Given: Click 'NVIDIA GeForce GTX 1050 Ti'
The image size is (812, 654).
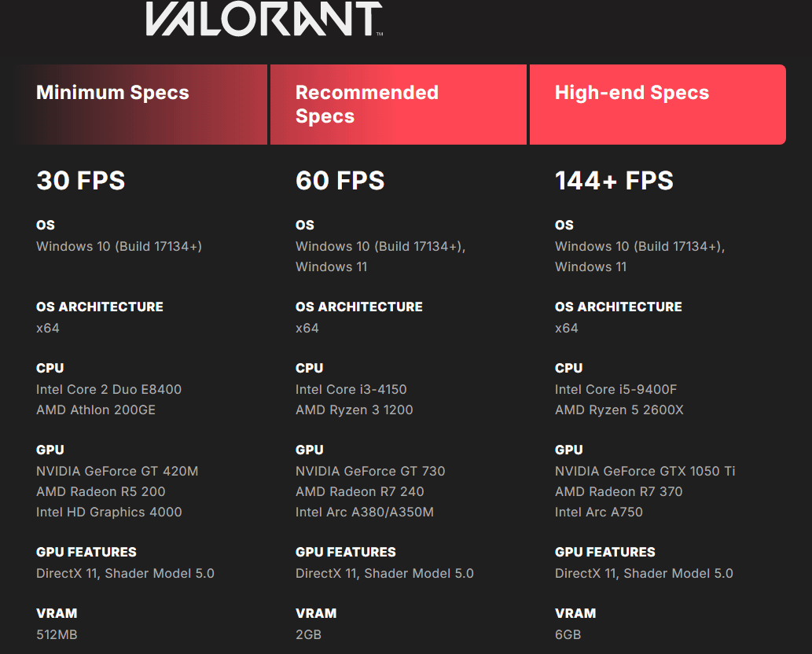Looking at the screenshot, I should click(645, 471).
